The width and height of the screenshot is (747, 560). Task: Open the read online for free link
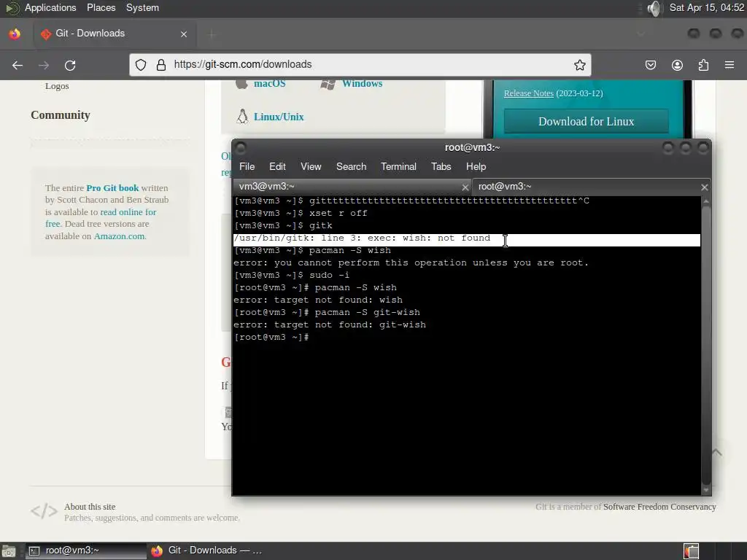pos(101,218)
